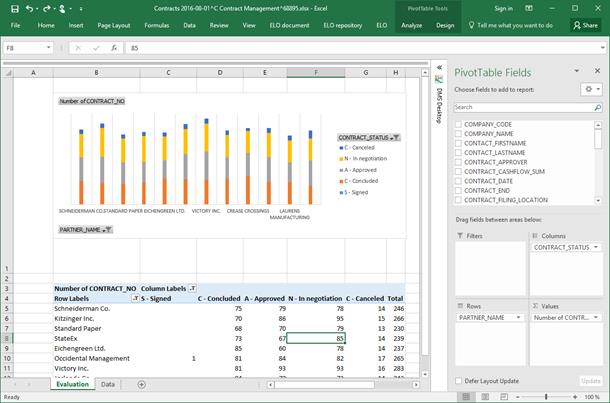Click the Name Box showing F8

24,48
